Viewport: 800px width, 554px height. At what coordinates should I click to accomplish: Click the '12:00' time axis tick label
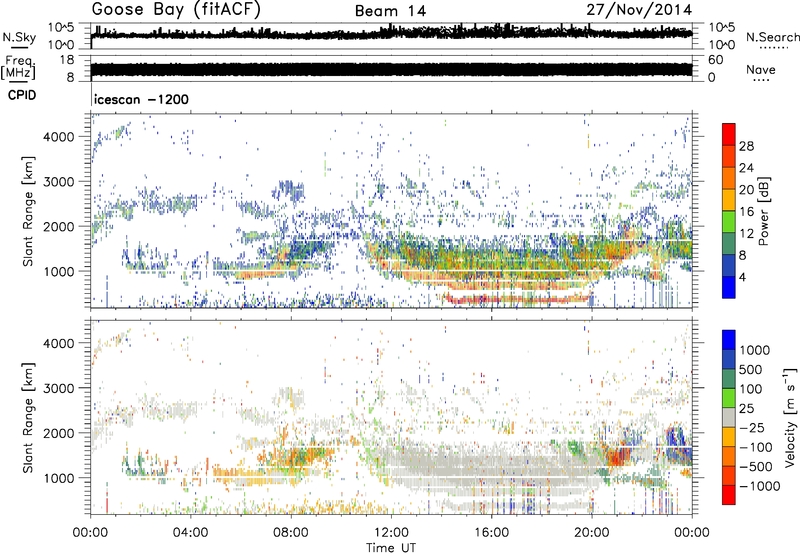[391, 533]
